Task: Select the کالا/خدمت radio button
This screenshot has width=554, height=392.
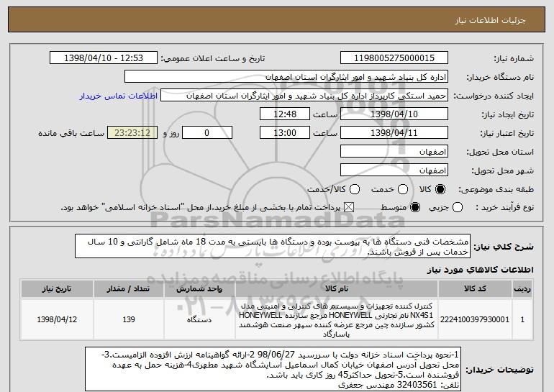Action: tap(355, 189)
